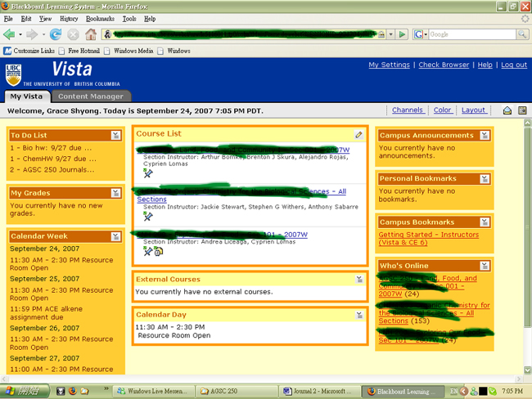Screen dimensions: 532x399
Task: Collapse the To Do List channel
Action: [x=115, y=135]
